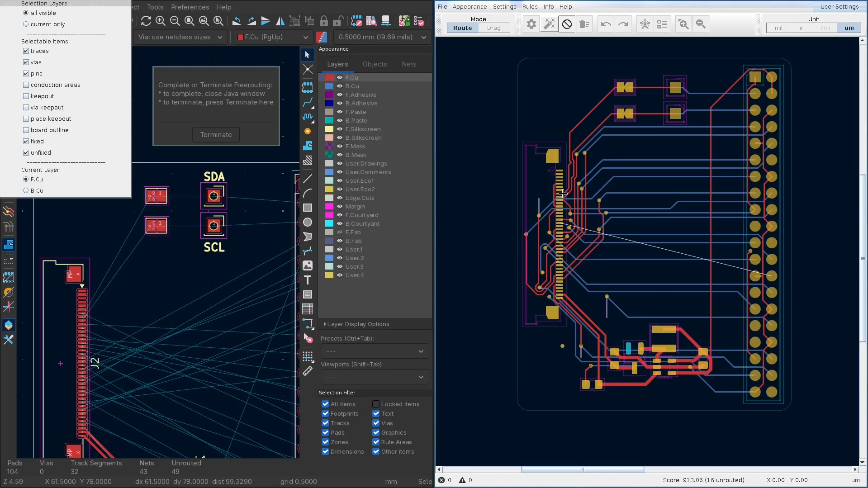Open the Via netclass sizes dropdown

[x=180, y=37]
